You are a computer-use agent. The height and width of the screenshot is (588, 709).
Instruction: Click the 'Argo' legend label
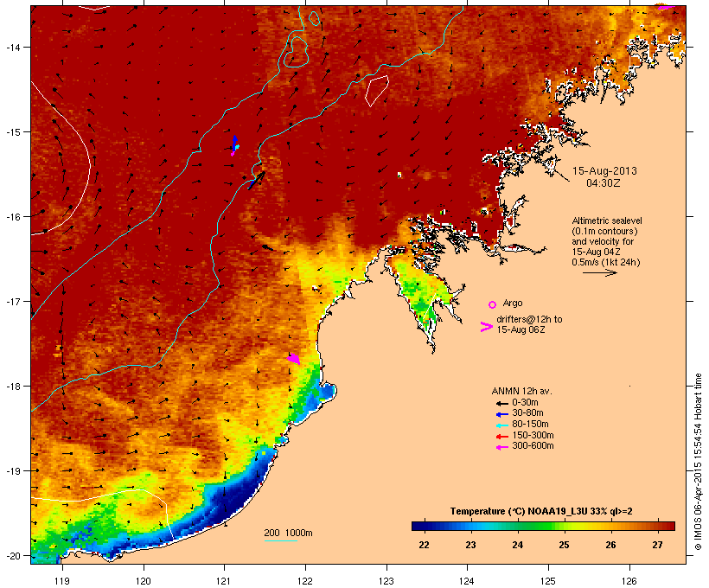point(513,303)
